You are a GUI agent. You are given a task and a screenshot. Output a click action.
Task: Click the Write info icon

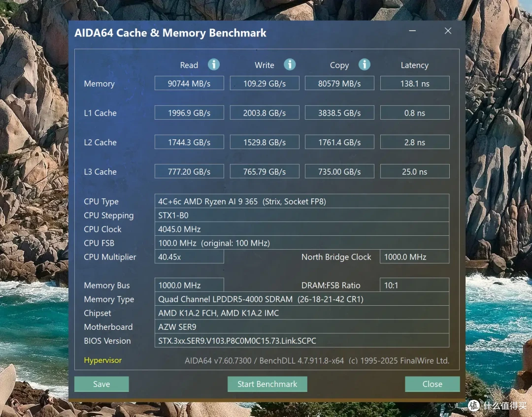point(290,64)
